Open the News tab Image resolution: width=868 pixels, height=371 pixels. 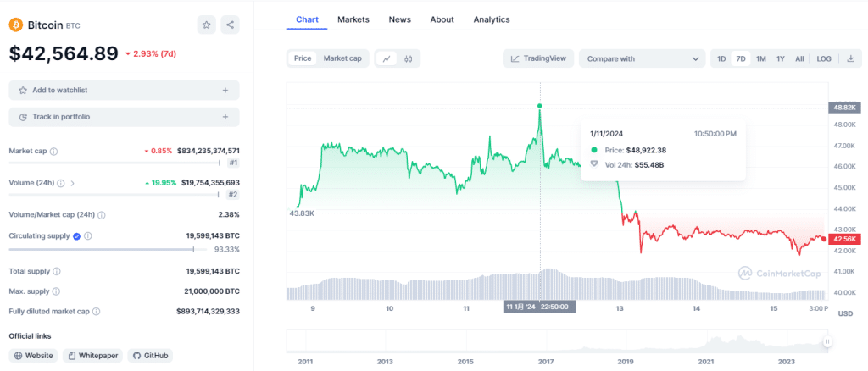[400, 19]
